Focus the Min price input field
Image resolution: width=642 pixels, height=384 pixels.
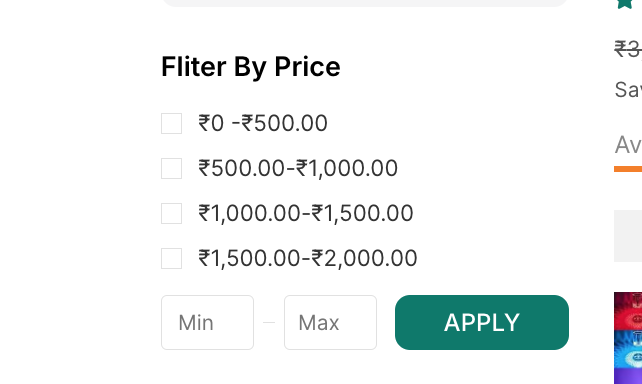click(x=208, y=323)
